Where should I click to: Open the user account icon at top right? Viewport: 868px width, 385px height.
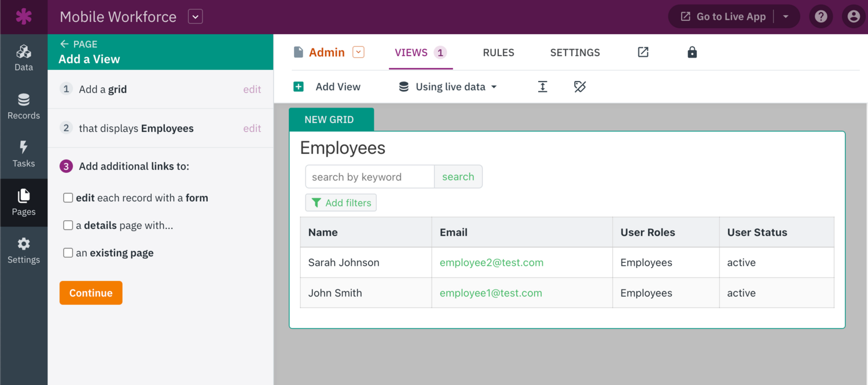(x=854, y=16)
